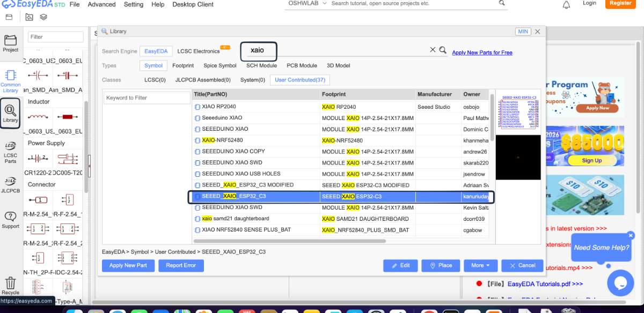The image size is (644, 313).
Task: Click the orange Register button
Action: coord(620,3)
